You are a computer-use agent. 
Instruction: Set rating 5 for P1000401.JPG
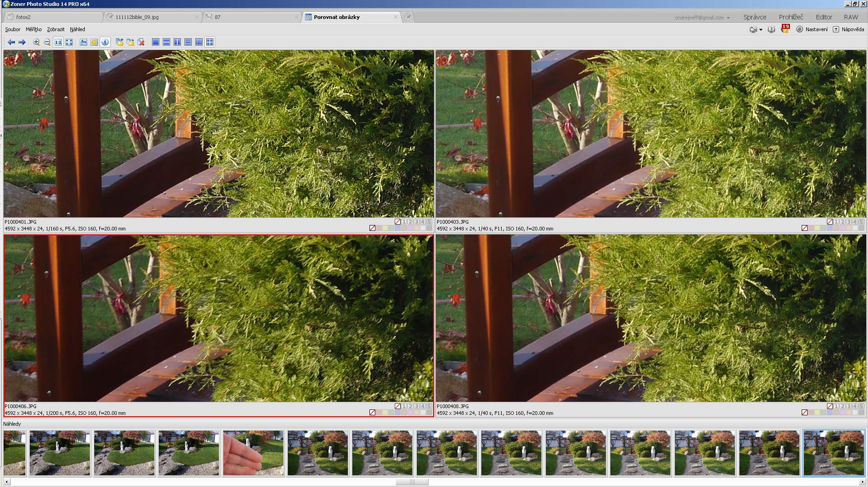[x=429, y=221]
